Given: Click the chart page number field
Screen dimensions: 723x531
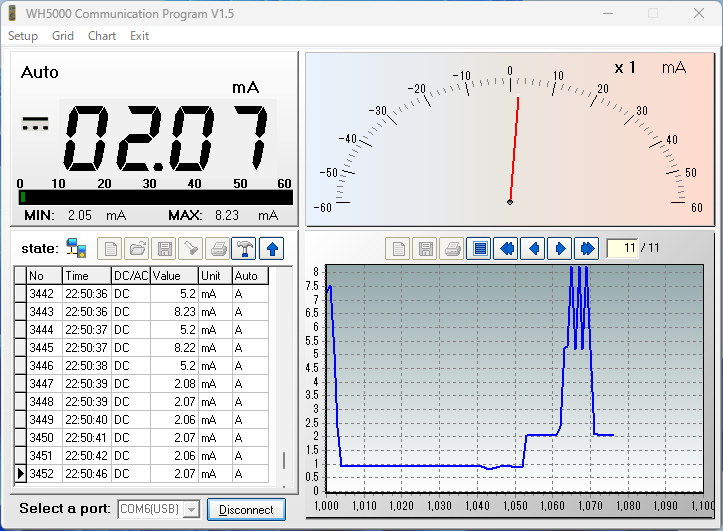Looking at the screenshot, I should point(622,248).
